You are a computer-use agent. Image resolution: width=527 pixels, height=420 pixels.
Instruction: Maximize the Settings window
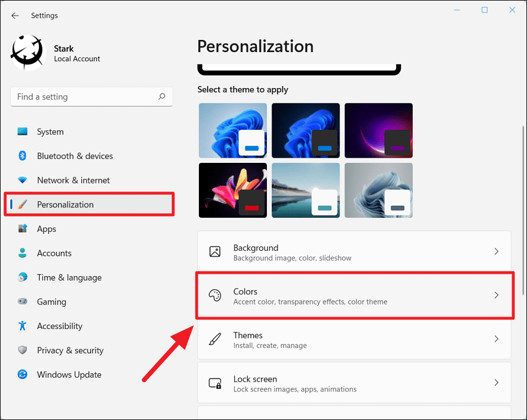[x=485, y=10]
